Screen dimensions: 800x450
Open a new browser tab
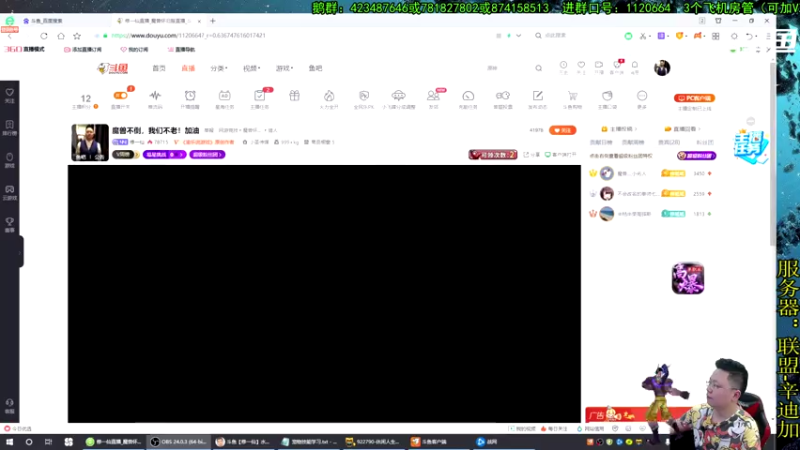(213, 21)
